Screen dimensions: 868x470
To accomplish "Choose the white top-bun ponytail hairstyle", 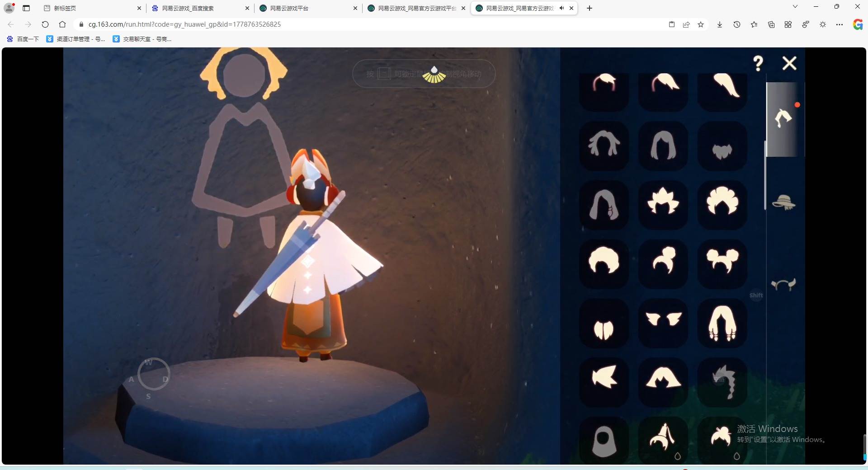I will coord(663,264).
